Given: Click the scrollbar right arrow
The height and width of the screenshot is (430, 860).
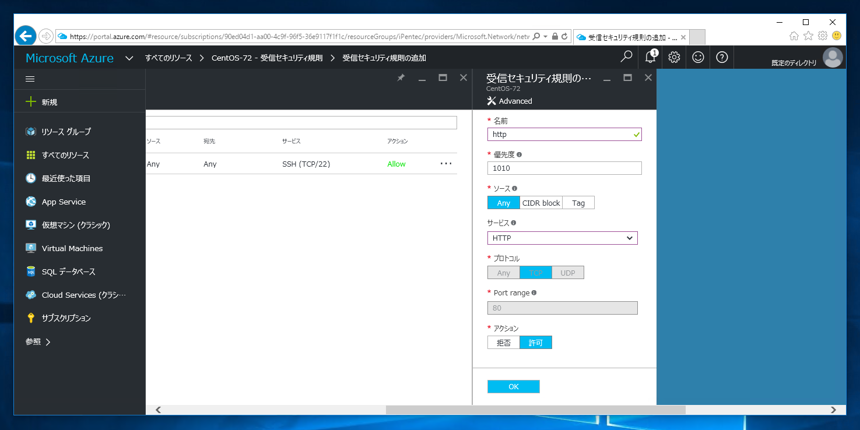Looking at the screenshot, I should 834,410.
